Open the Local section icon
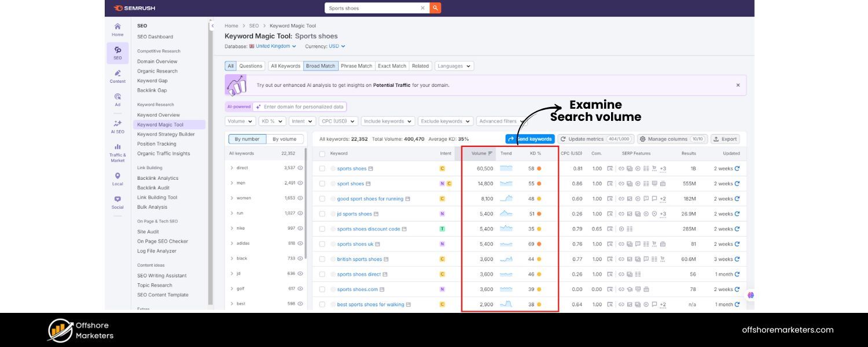868x347 pixels. (x=117, y=175)
